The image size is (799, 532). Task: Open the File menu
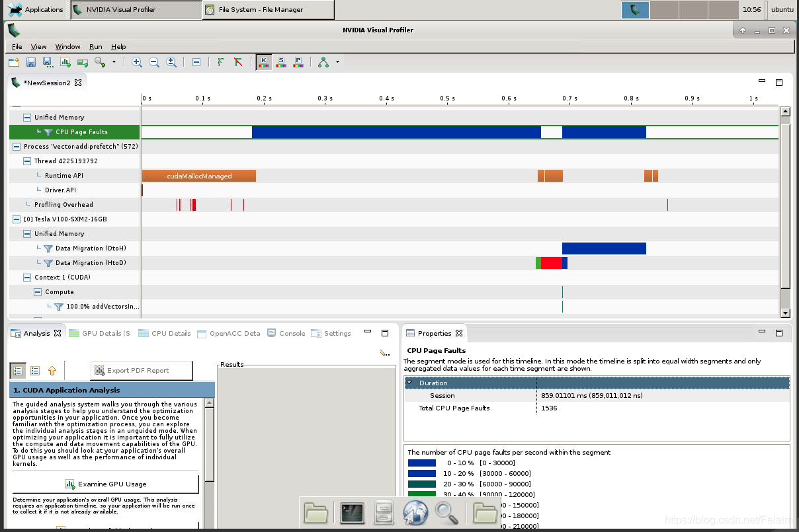click(17, 47)
